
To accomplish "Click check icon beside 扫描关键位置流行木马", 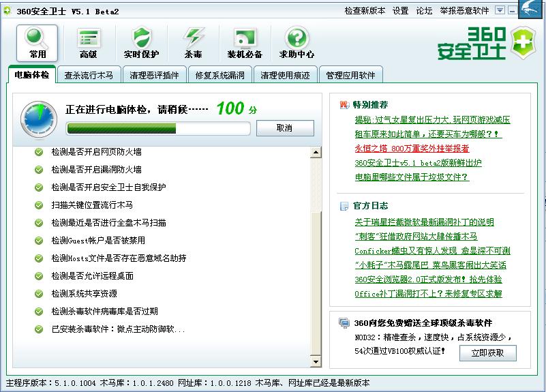I will (39, 205).
